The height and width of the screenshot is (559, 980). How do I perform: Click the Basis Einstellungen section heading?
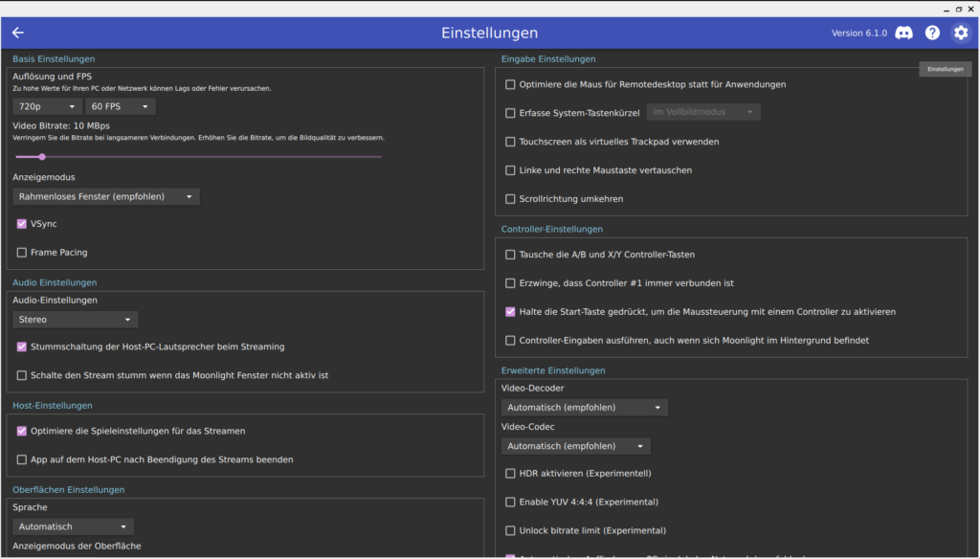click(54, 58)
